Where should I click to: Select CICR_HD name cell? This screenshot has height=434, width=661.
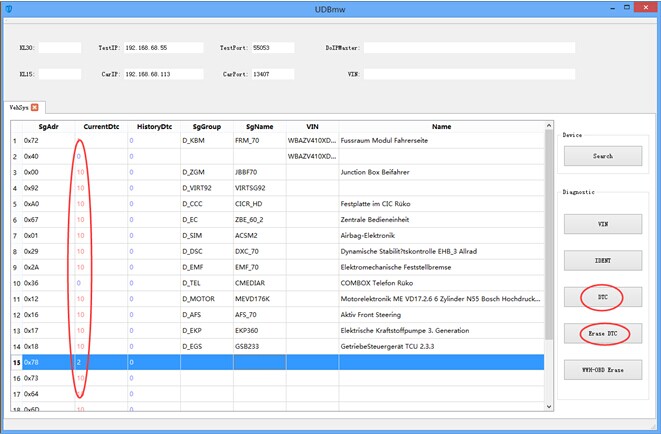pos(260,204)
